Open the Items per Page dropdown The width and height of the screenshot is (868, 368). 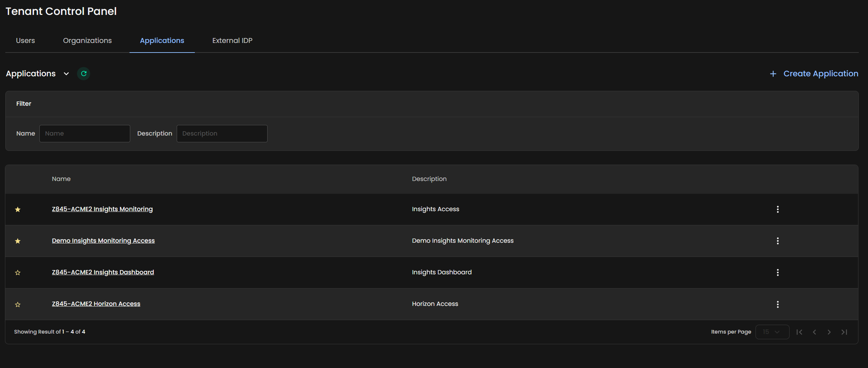[772, 332]
